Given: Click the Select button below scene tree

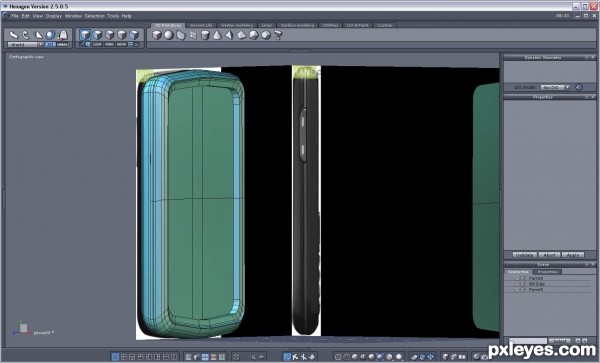Looking at the screenshot, I should tap(560, 340).
